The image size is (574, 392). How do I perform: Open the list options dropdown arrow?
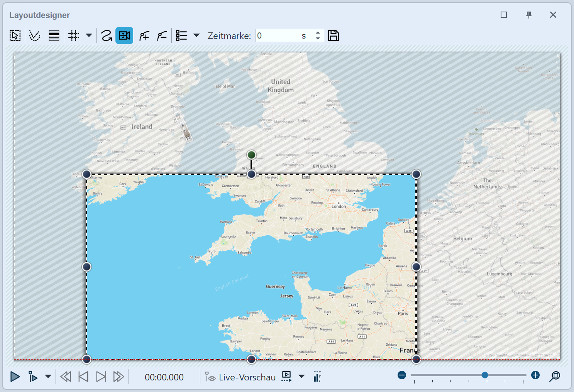197,35
